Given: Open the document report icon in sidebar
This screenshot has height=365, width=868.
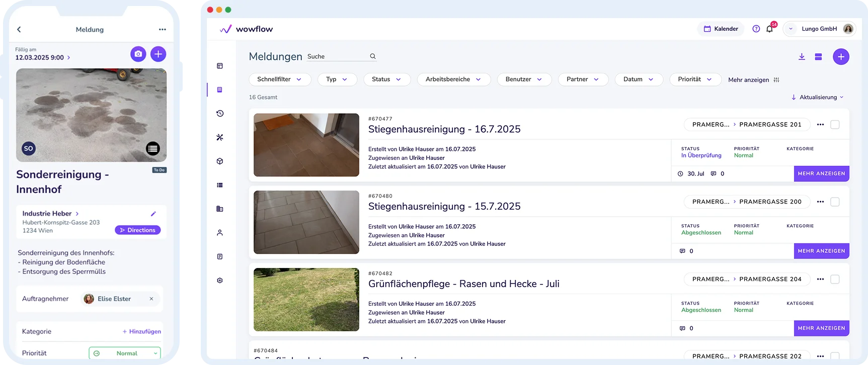Looking at the screenshot, I should [x=220, y=256].
